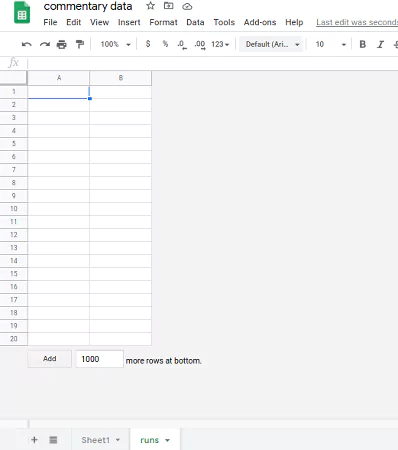398x450 pixels.
Task: Select row 10 header
Action: click(x=14, y=209)
